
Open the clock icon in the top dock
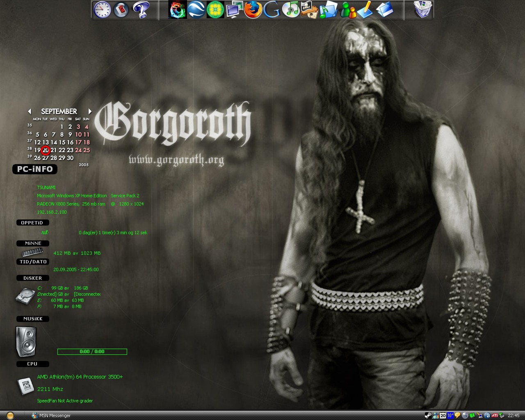tap(103, 10)
